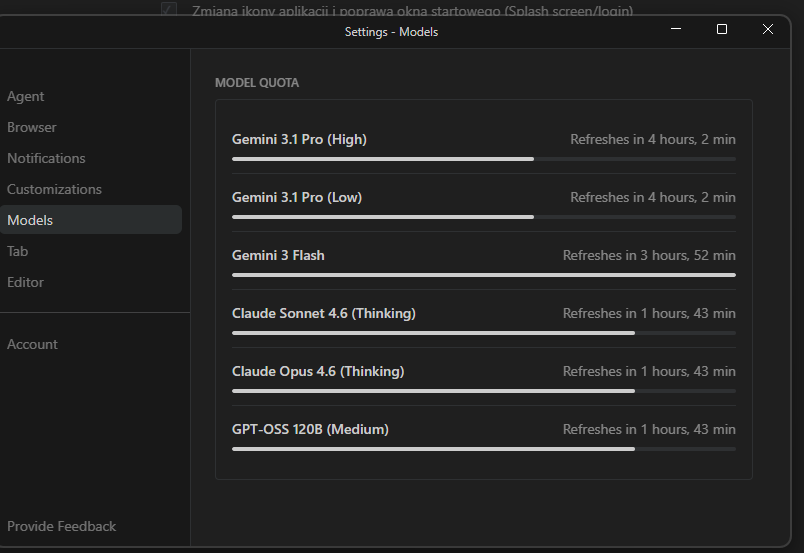804x553 pixels.
Task: Go to Notifications settings
Action: (46, 159)
